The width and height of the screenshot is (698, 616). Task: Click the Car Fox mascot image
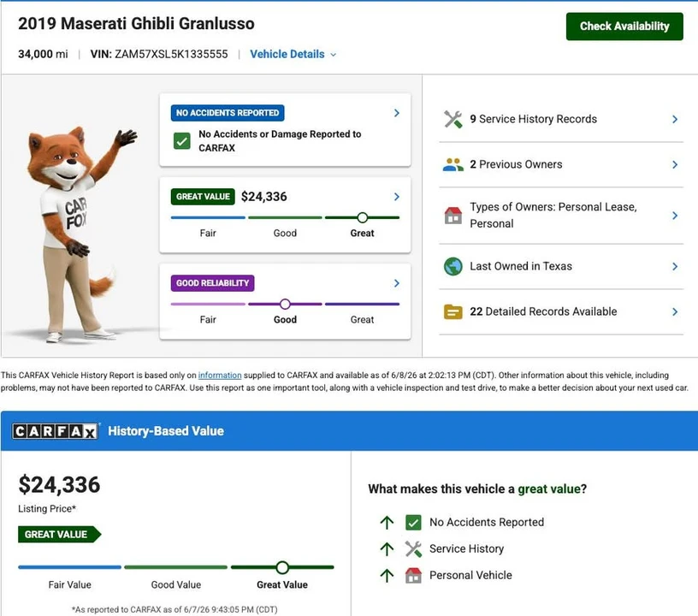[80, 234]
